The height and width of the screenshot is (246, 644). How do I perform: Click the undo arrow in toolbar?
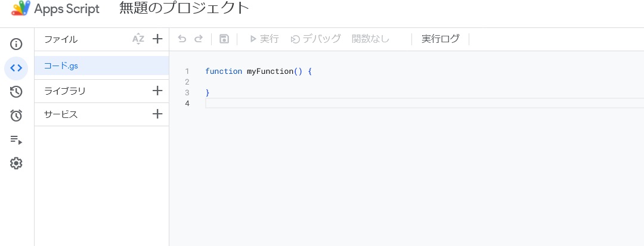pyautogui.click(x=182, y=39)
